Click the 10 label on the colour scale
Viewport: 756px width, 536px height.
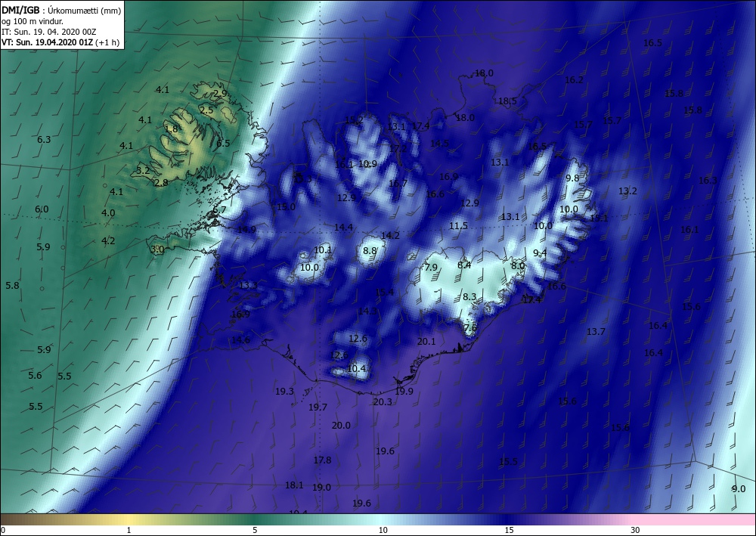pos(383,530)
